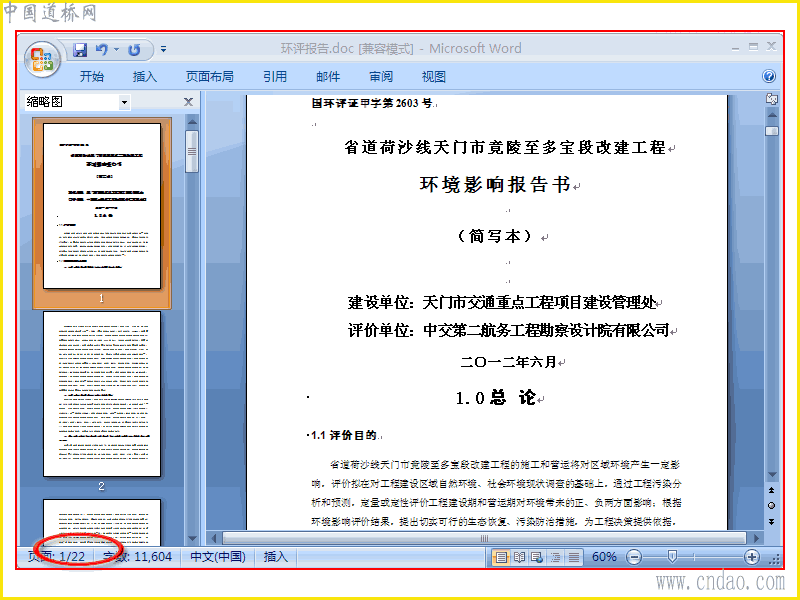Select page 1 thumbnail

click(x=102, y=206)
